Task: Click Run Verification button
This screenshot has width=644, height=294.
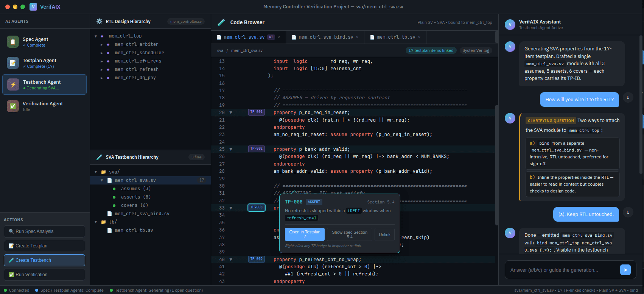Action: click(x=44, y=275)
